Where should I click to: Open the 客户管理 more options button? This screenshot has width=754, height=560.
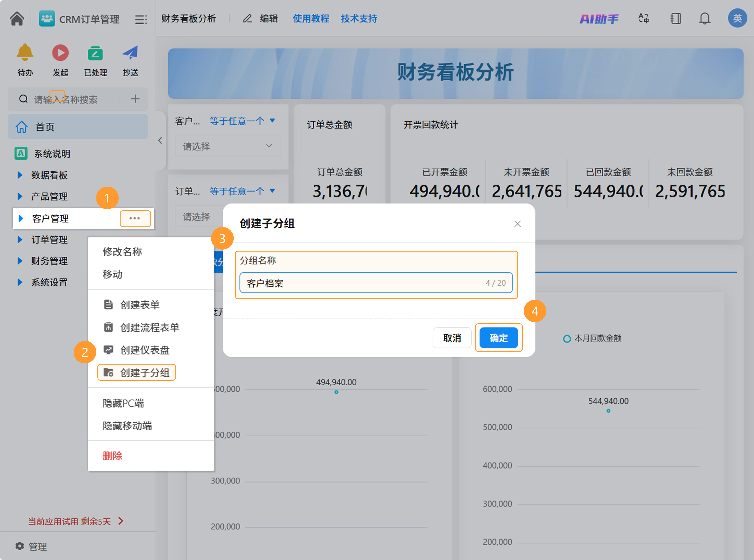tap(135, 219)
